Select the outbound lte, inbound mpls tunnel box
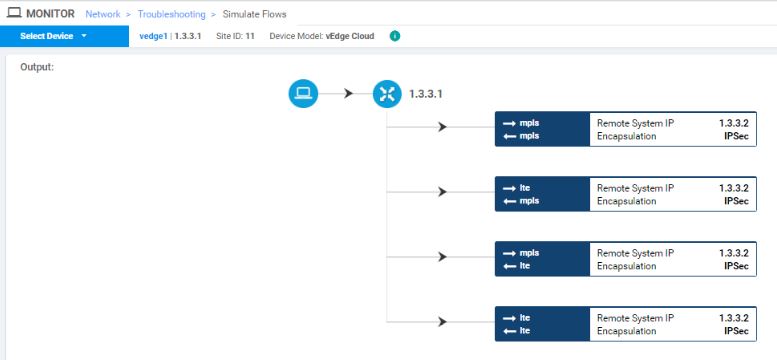 tap(626, 194)
